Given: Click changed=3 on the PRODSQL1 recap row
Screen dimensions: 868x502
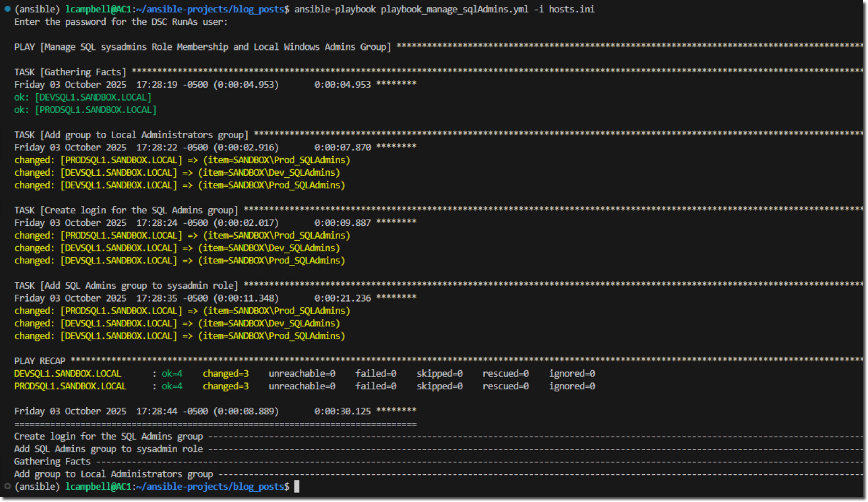Looking at the screenshot, I should click(x=226, y=386).
